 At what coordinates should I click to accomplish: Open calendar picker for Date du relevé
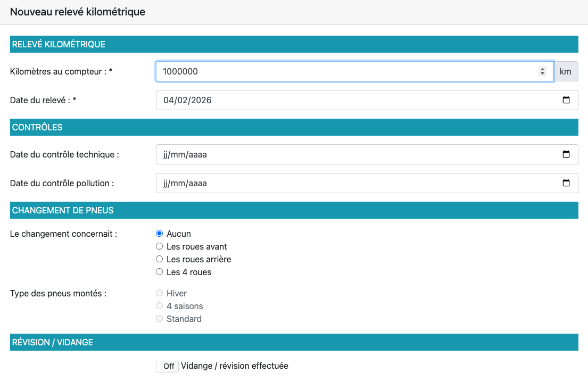566,100
